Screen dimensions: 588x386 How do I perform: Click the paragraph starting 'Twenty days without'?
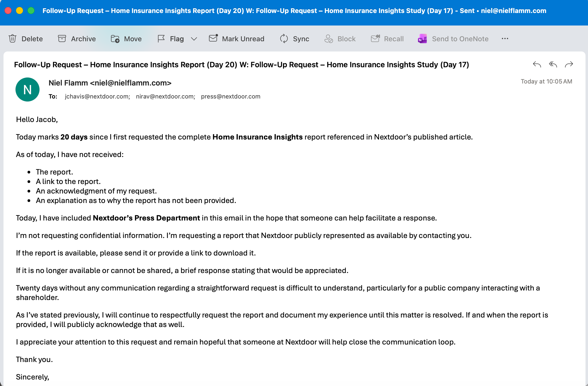tap(278, 293)
